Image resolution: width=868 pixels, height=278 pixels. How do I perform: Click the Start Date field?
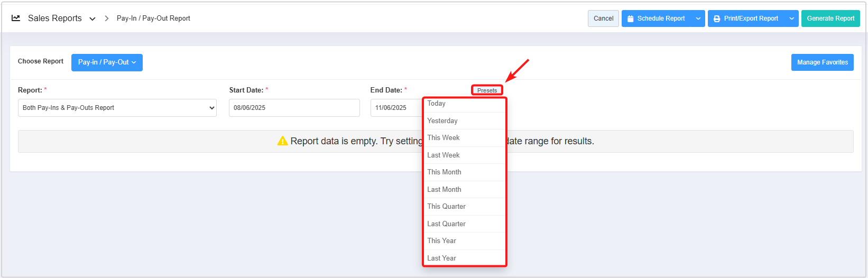pos(294,108)
